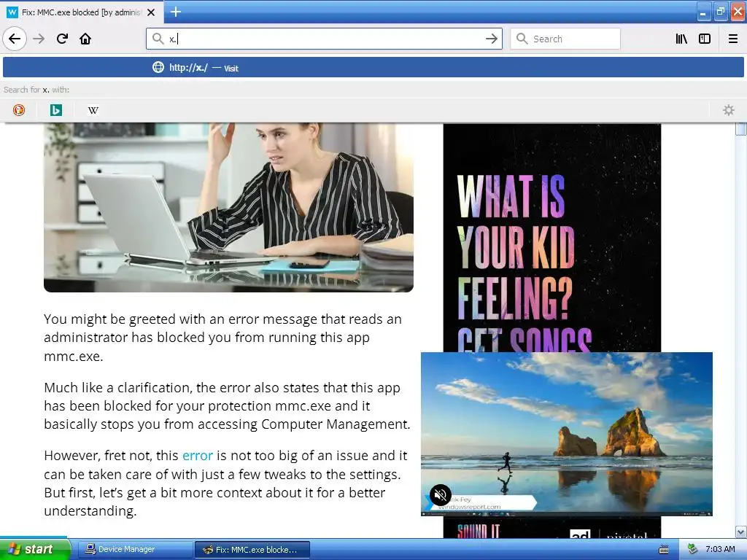Viewport: 747px width, 560px height.
Task: Click inside the address bar text
Action: [324, 39]
